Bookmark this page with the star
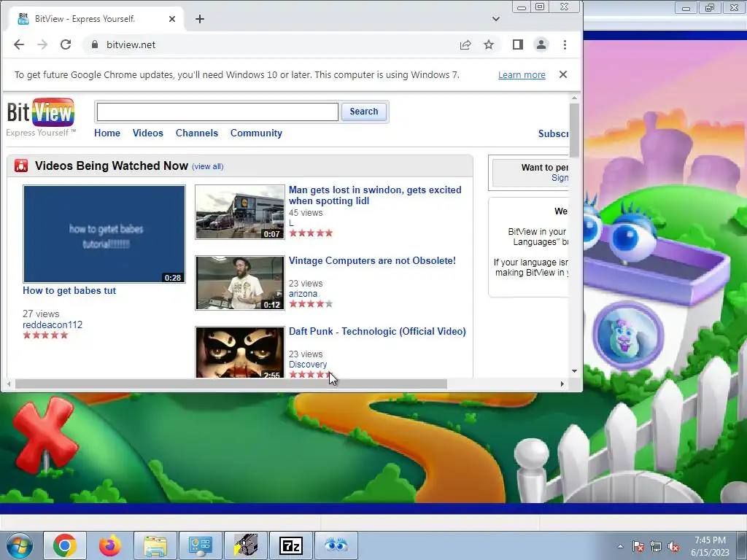 point(489,44)
